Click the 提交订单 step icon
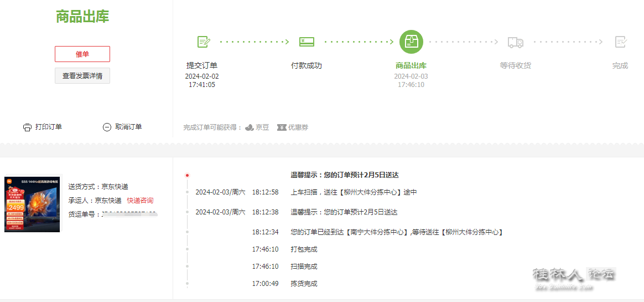The image size is (644, 302). [204, 42]
